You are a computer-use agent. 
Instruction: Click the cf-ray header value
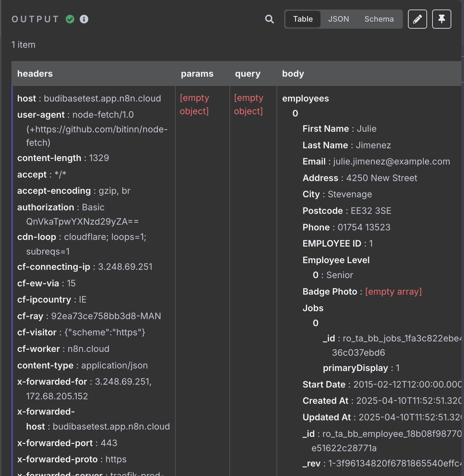106,316
